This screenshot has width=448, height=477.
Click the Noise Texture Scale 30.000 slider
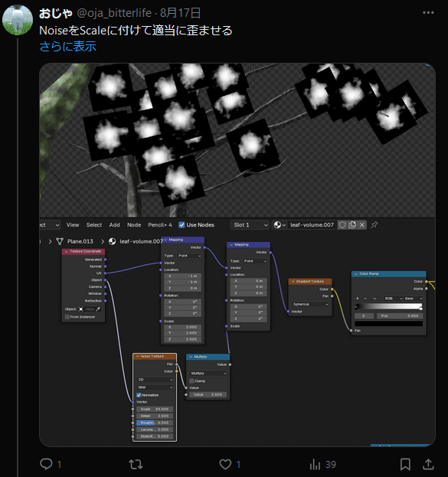(155, 409)
